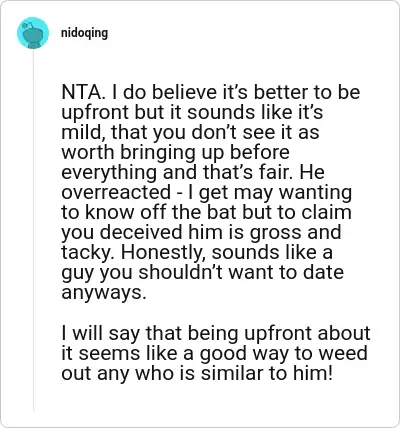
Task: Click the word 'anyways.' ending the first paragraph
Action: [x=104, y=293]
